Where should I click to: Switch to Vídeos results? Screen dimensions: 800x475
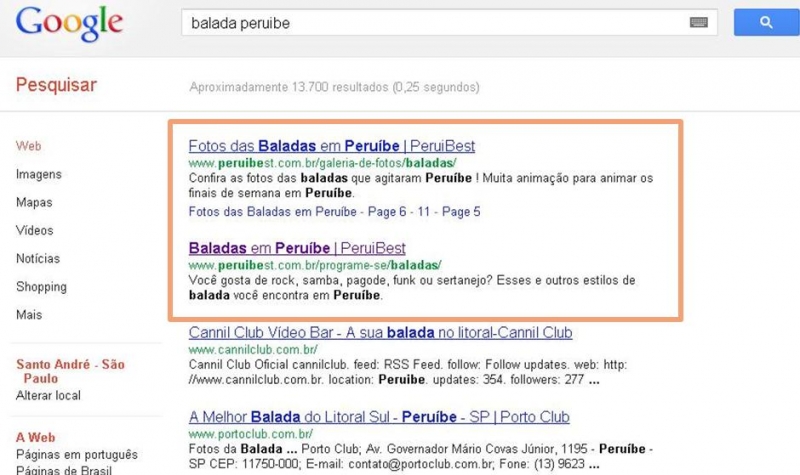(35, 230)
